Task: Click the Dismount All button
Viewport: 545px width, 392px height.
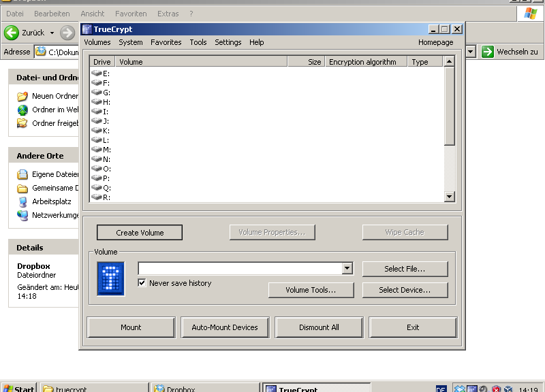Action: (x=319, y=327)
